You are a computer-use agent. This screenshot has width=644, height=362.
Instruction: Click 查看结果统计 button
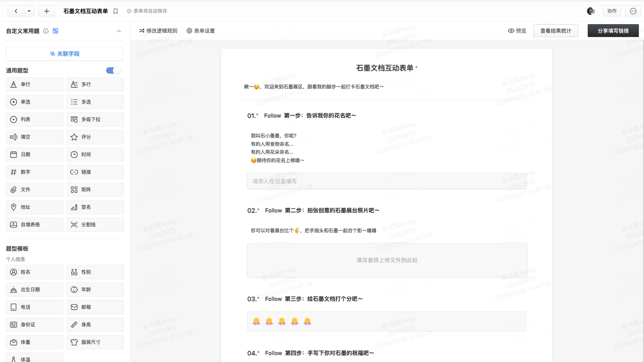[x=556, y=31]
